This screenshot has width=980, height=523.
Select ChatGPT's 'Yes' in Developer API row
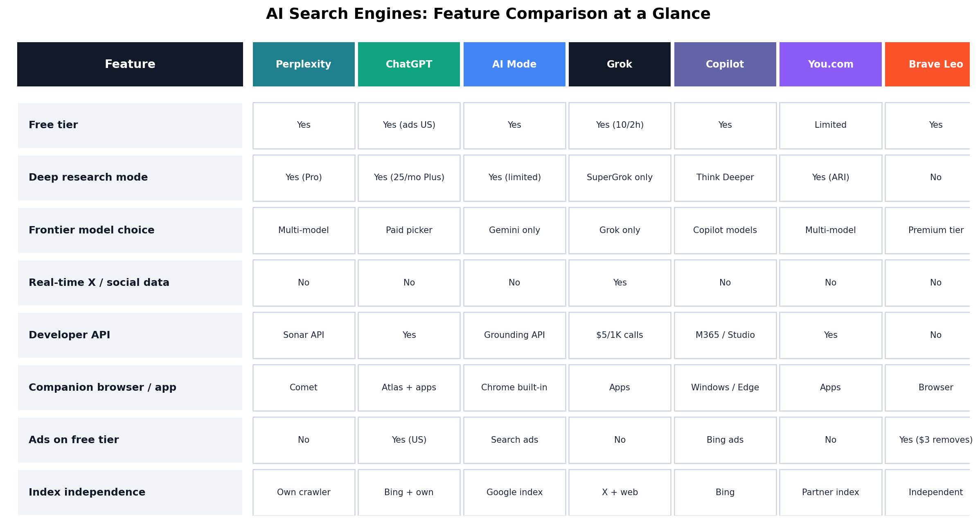pos(409,335)
